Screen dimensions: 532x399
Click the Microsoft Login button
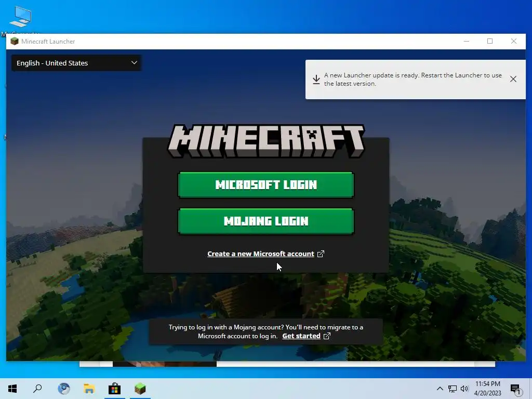(265, 184)
